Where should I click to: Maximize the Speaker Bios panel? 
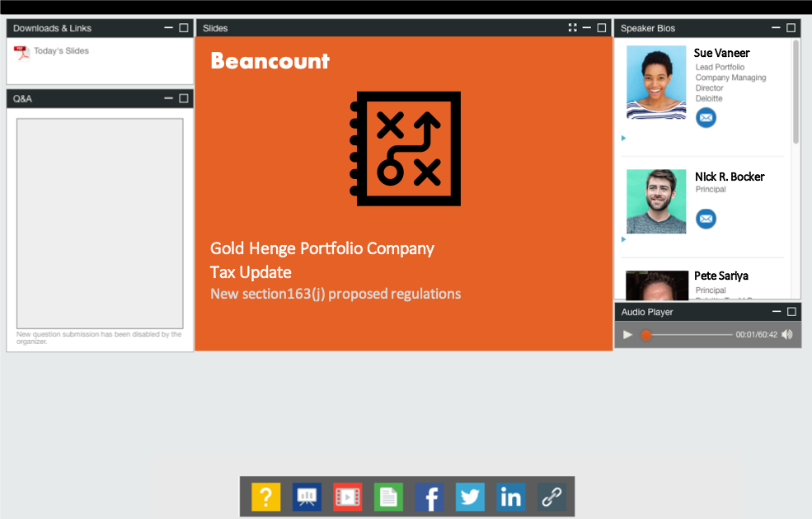tap(791, 28)
